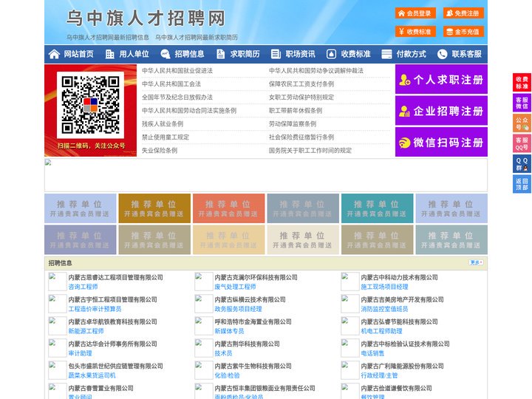The width and height of the screenshot is (532, 399).
Task: Click the broken banner image icon
Action: click(x=48, y=163)
